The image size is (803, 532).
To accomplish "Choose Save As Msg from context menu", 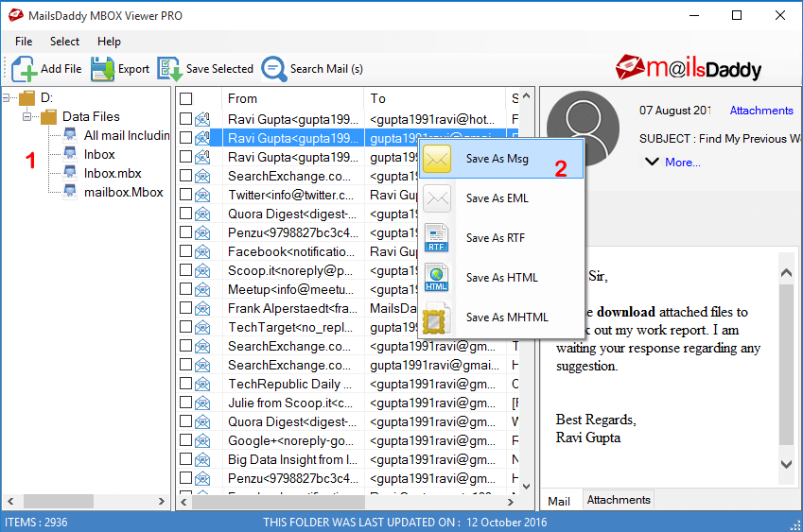I will [502, 159].
